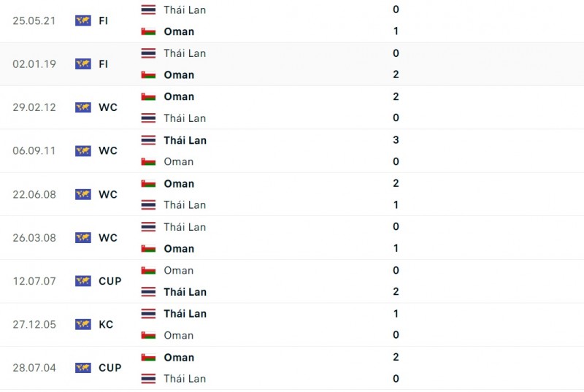Screen dimensions: 584x392
Task: Click the WC label for the 22.06.08 match
Action: tap(108, 194)
